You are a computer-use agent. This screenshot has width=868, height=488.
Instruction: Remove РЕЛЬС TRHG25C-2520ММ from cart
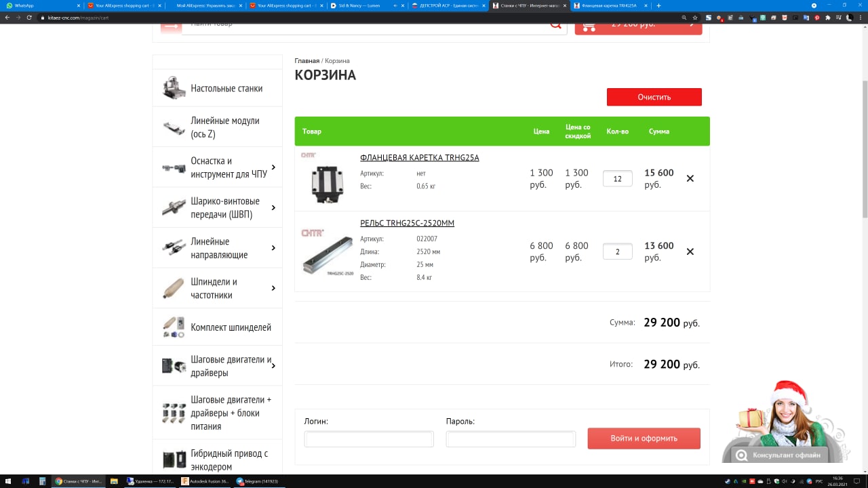point(690,251)
